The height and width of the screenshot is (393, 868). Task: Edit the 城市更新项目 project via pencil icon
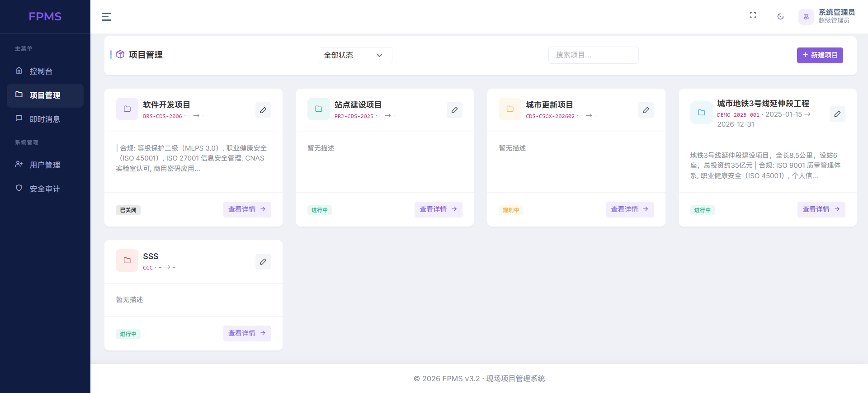(x=646, y=110)
